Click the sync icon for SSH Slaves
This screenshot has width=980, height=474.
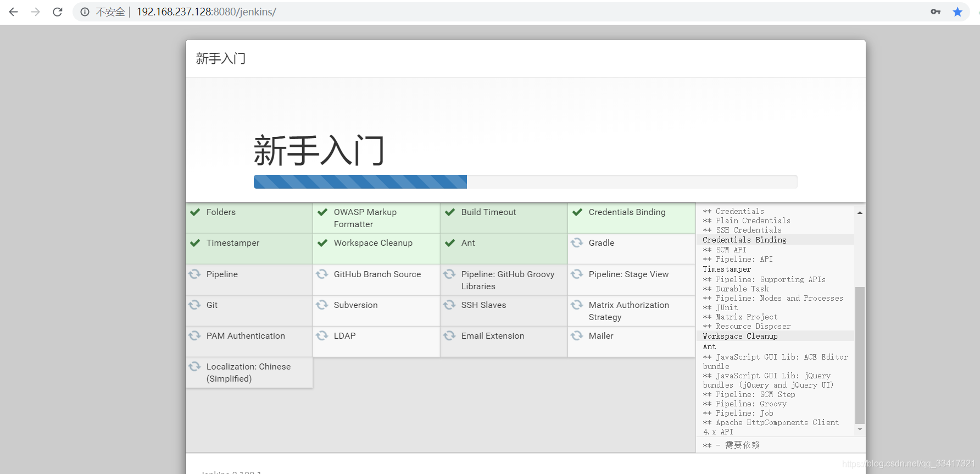(x=449, y=305)
